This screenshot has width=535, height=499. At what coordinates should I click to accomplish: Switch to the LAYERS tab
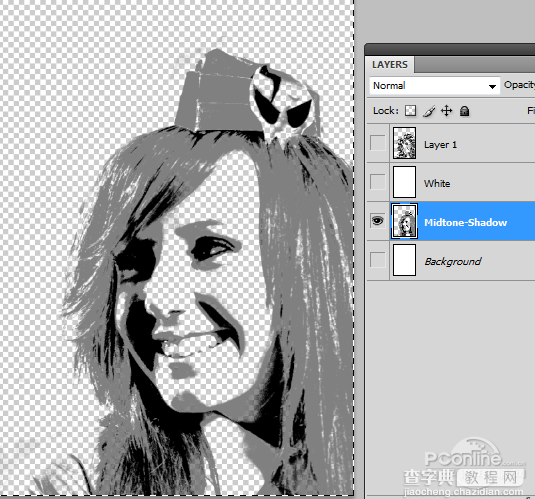(x=390, y=65)
